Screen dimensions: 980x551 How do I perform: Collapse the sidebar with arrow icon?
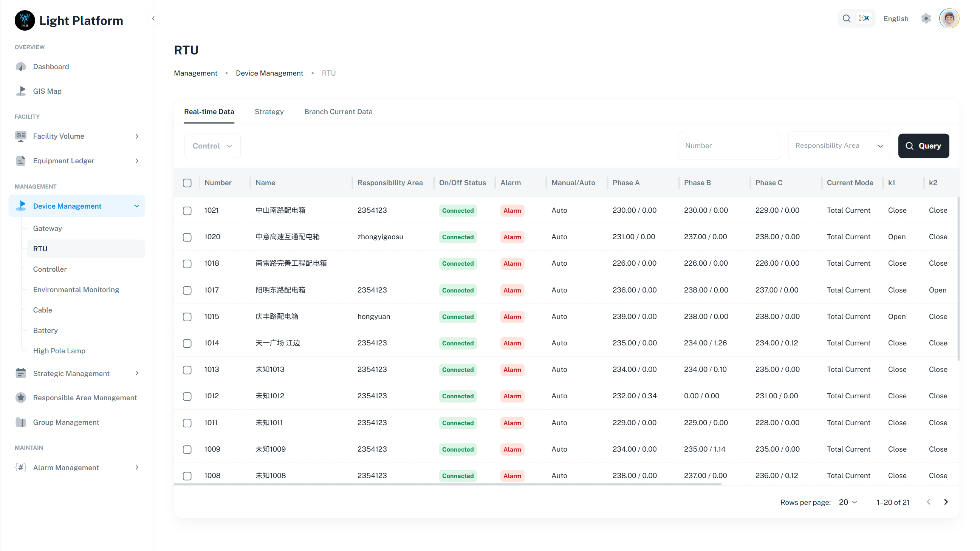(x=153, y=18)
